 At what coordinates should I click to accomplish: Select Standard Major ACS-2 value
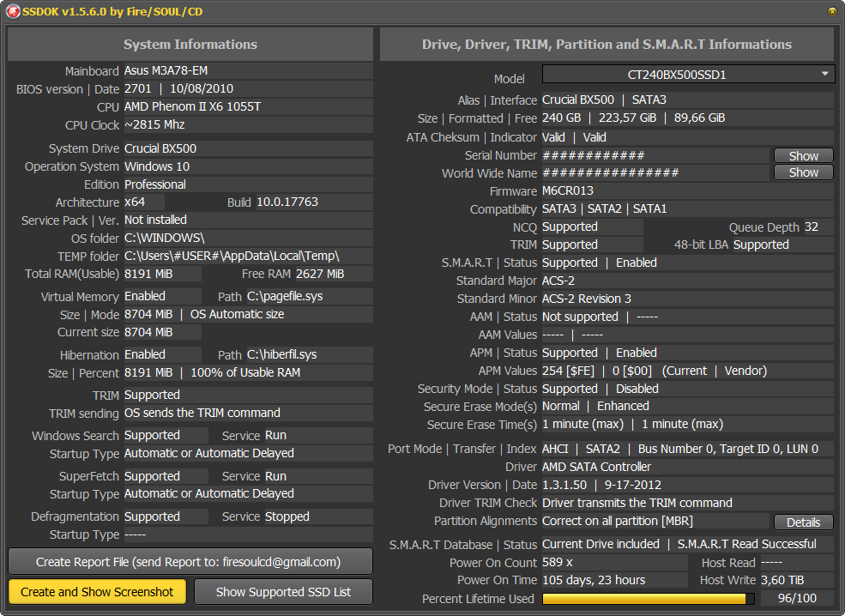(x=688, y=281)
